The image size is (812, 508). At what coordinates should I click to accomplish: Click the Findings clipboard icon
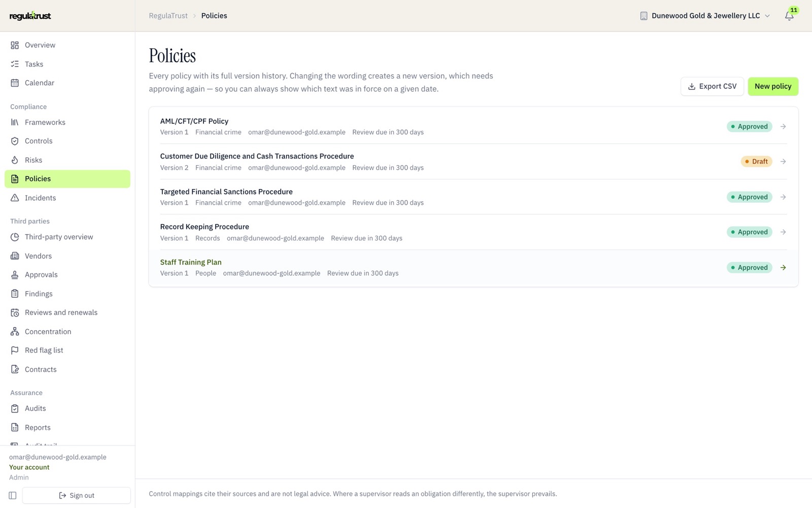point(15,294)
